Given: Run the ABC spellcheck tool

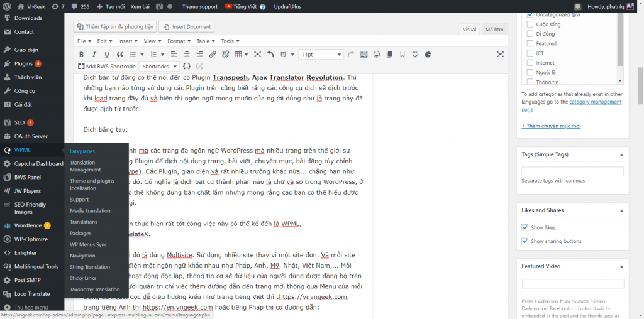Looking at the screenshot, I should 415,54.
